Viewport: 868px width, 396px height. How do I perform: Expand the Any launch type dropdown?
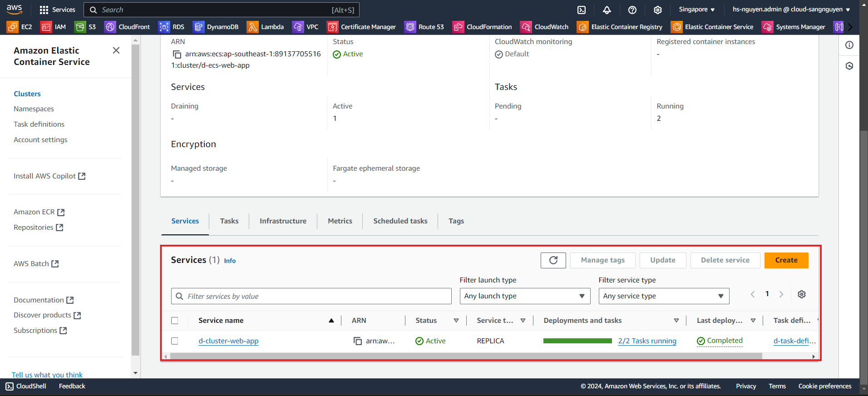point(524,296)
